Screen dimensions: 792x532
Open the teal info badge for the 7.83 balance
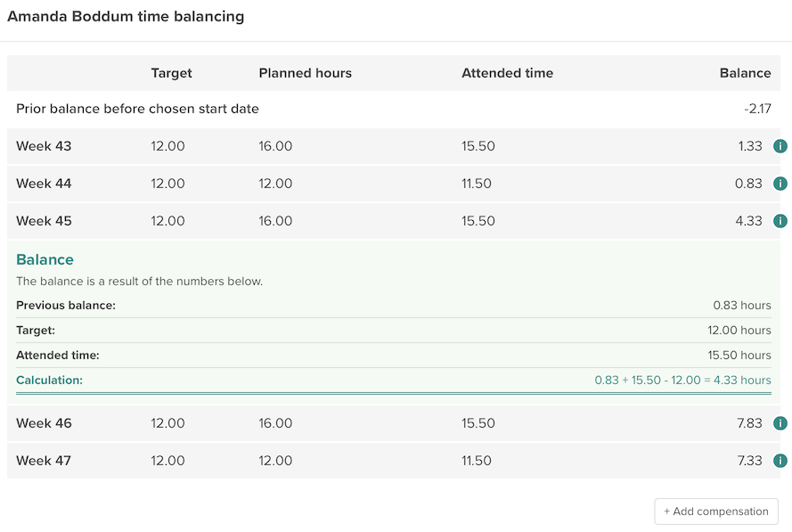[780, 423]
